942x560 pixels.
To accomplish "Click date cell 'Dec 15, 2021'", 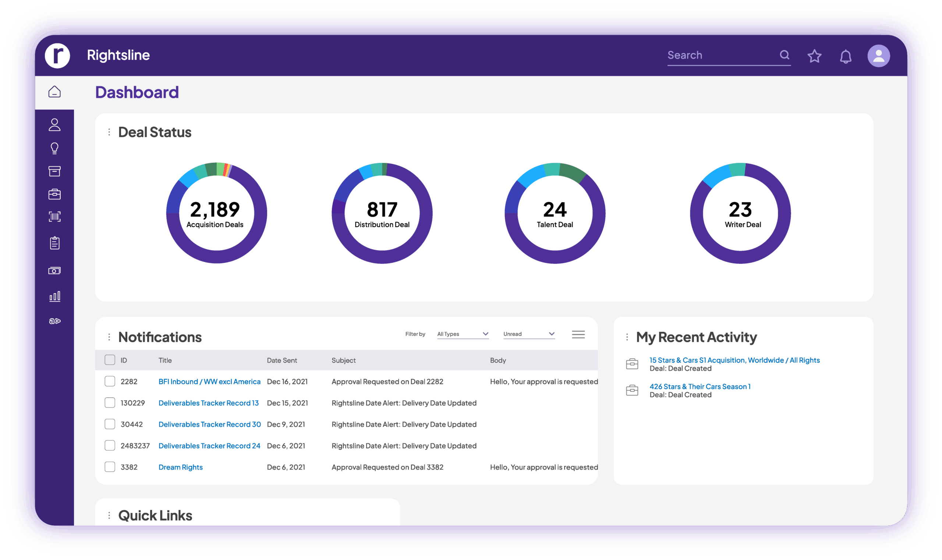I will click(287, 403).
